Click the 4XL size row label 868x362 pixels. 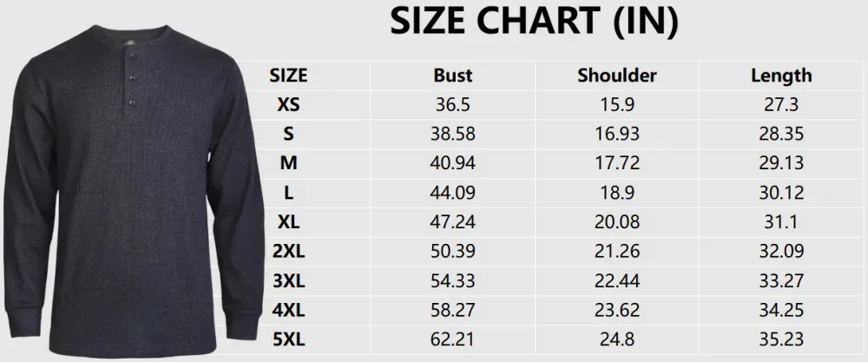[288, 310]
